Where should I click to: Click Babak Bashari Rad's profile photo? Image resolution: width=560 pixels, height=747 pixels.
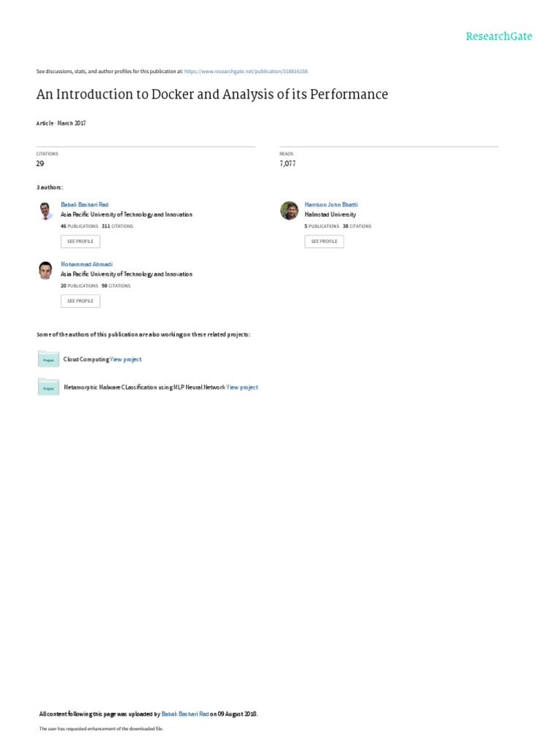point(45,211)
